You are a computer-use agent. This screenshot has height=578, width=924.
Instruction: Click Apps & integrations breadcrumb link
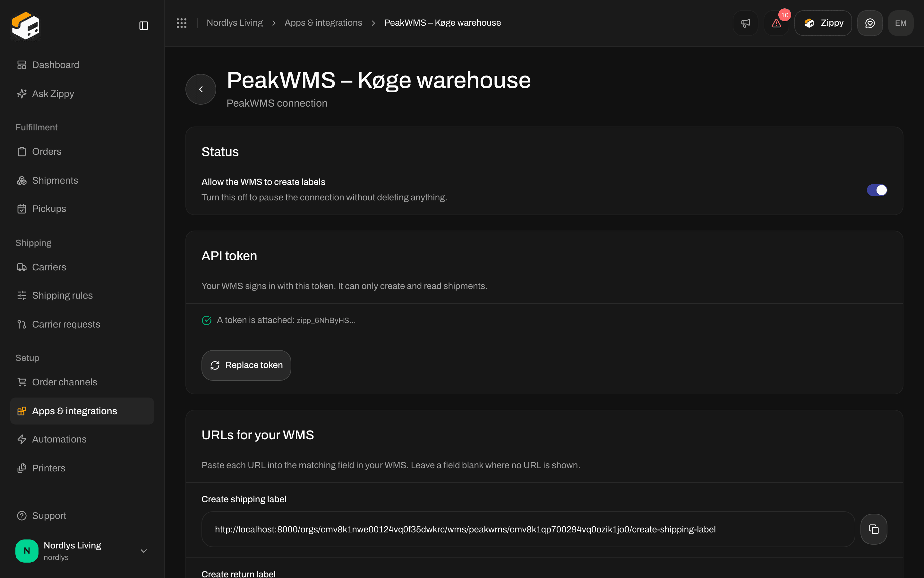[x=323, y=23]
